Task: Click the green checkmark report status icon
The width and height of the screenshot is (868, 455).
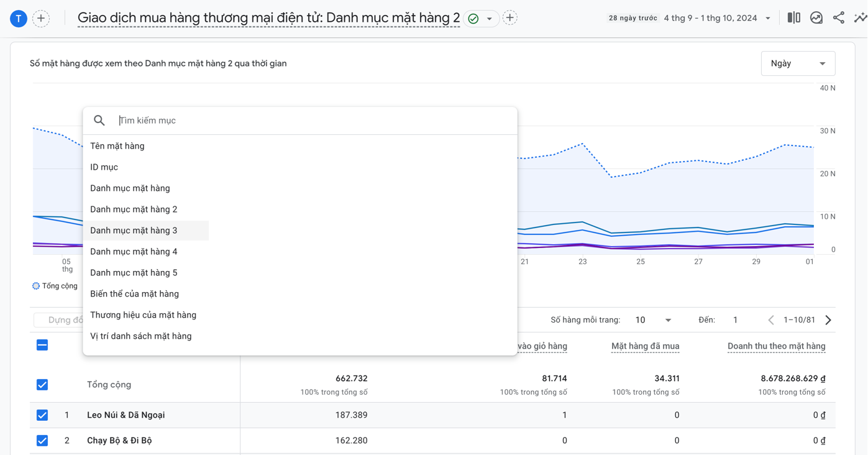Action: click(473, 19)
